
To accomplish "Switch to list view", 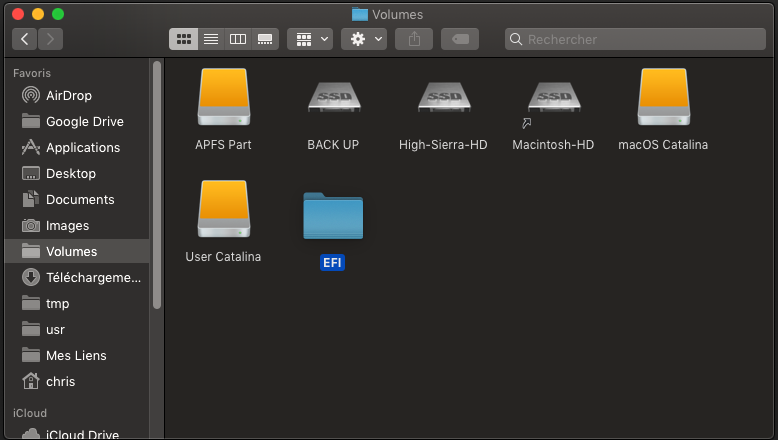I will coord(211,39).
